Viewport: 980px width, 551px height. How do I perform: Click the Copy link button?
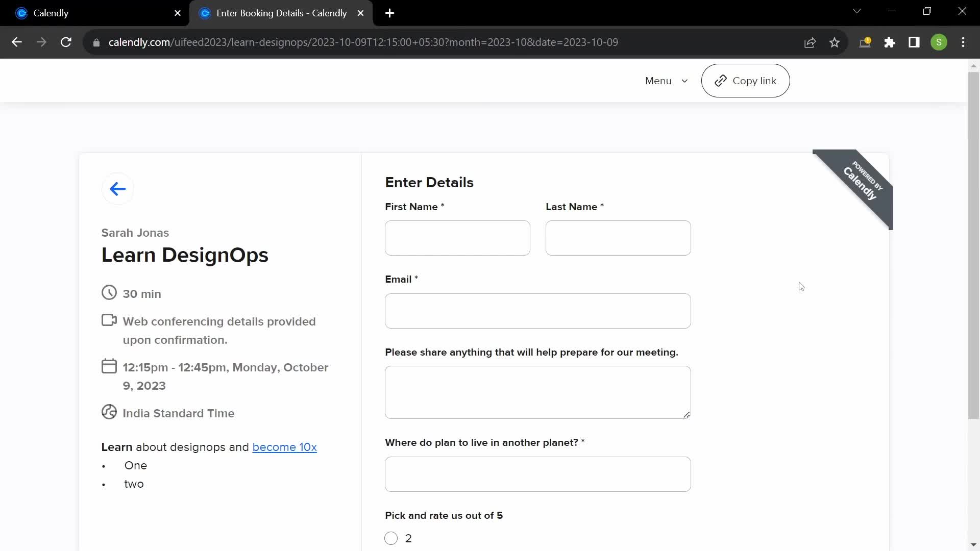tap(745, 81)
